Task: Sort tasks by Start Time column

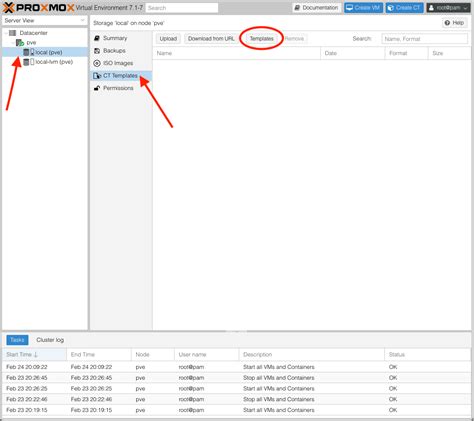Action: click(34, 354)
